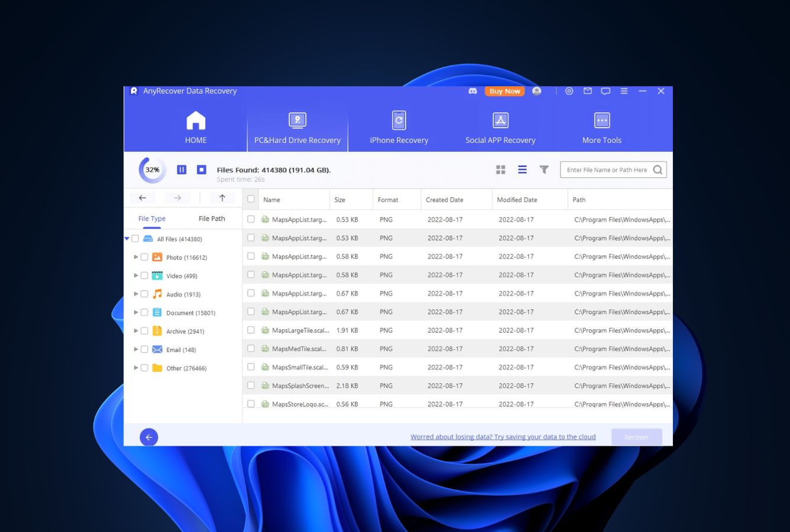Click the Archive category icon

tap(157, 331)
